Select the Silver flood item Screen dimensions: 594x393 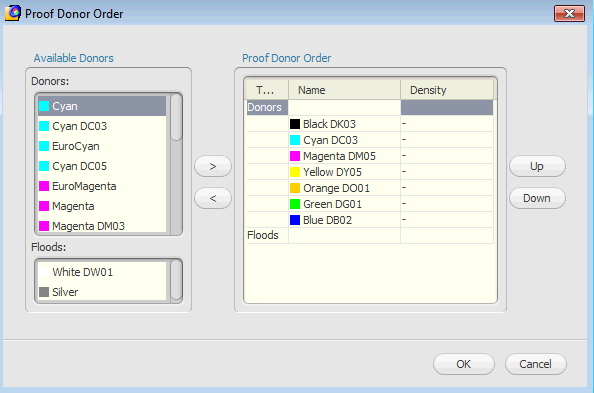[102, 292]
